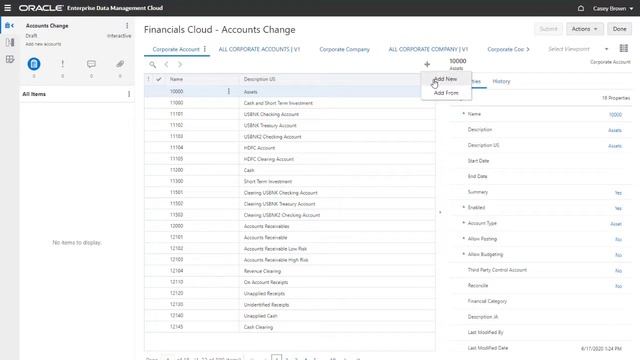Click the table column menu icon in header
Screen dimensions: 640x360
tap(149, 79)
